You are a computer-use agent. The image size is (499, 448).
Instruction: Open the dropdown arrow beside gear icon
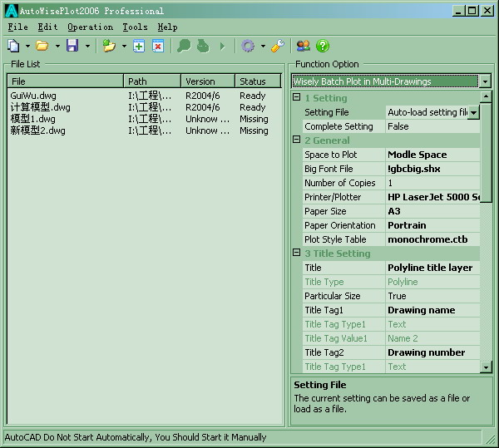[263, 46]
